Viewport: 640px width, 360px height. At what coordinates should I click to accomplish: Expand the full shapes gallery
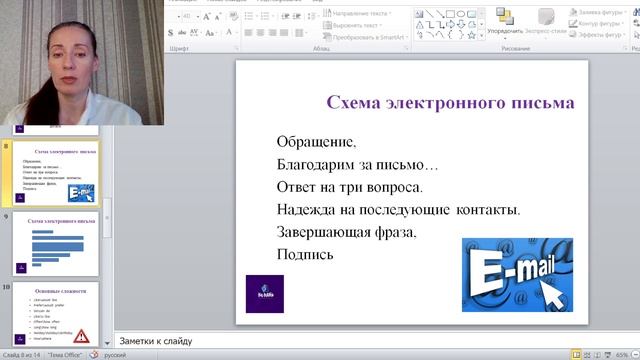coord(482,36)
